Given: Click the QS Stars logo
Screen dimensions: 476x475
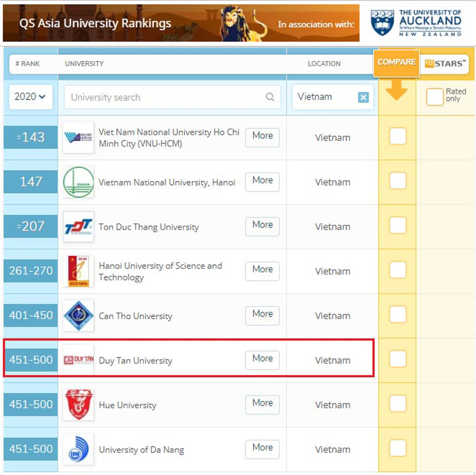Looking at the screenshot, I should coord(444,64).
